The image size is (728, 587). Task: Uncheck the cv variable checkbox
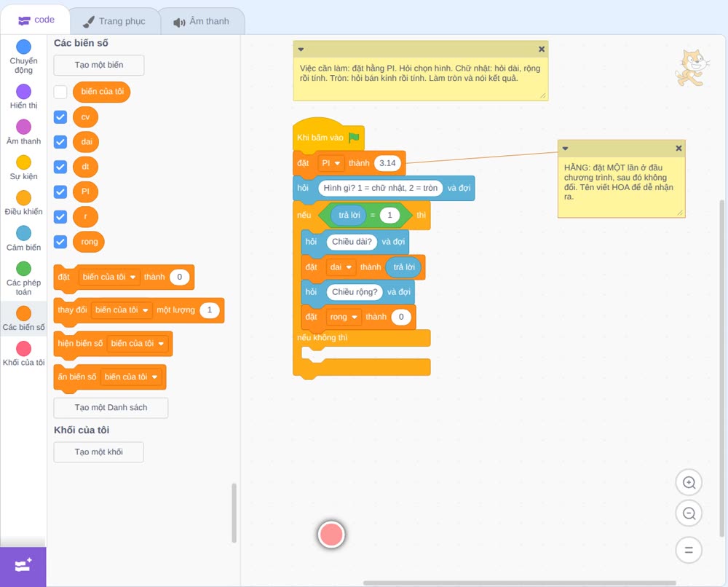tap(60, 117)
